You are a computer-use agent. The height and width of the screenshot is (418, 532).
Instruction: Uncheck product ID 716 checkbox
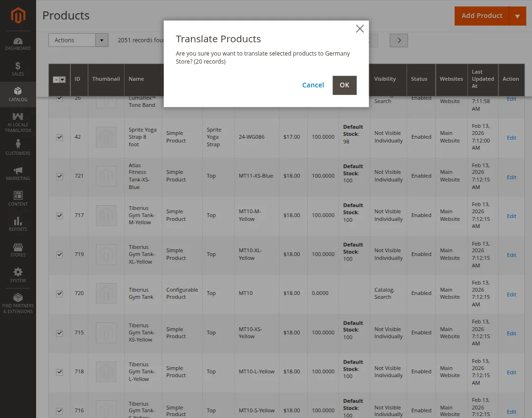point(59,411)
